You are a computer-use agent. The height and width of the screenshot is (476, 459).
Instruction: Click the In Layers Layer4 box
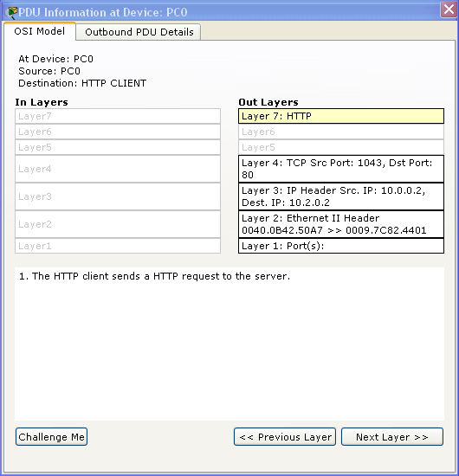118,169
